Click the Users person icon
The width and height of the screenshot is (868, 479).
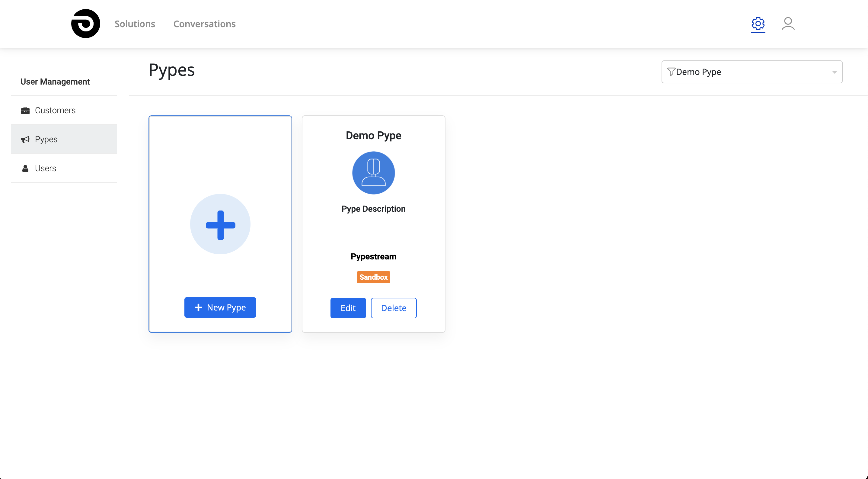[x=25, y=169]
